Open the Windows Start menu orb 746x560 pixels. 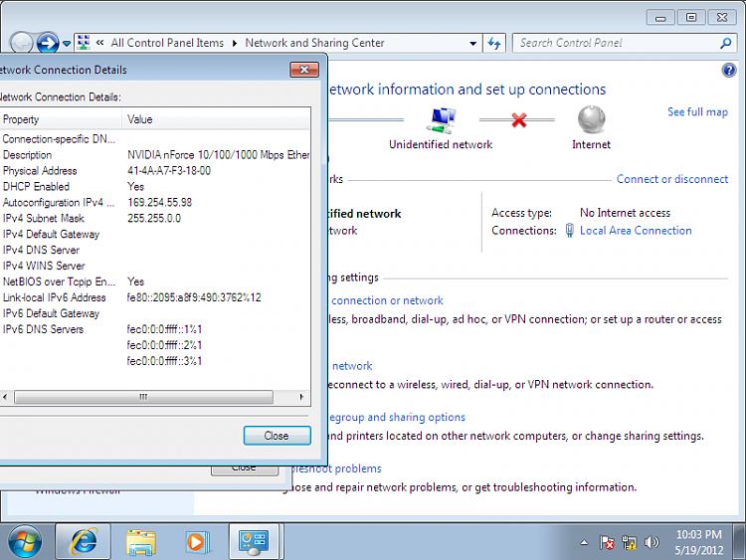tap(25, 541)
